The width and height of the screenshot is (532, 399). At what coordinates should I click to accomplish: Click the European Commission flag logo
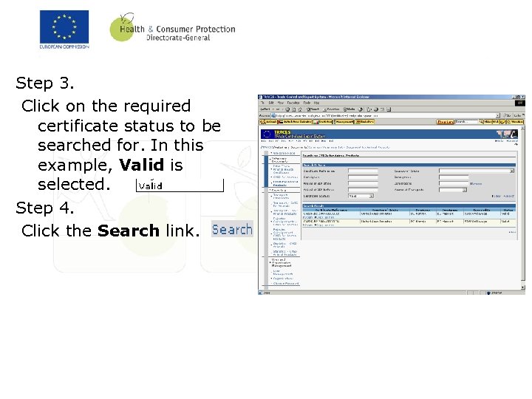pos(64,29)
